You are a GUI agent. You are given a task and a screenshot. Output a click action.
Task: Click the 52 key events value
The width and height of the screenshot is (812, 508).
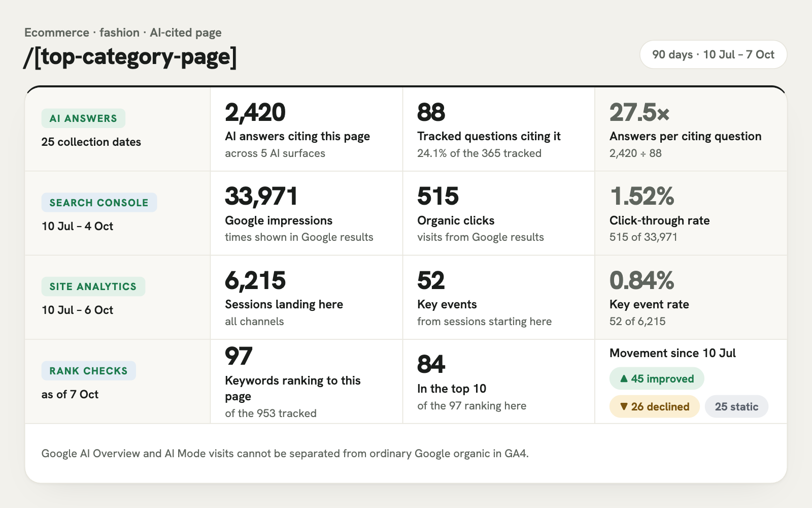431,280
